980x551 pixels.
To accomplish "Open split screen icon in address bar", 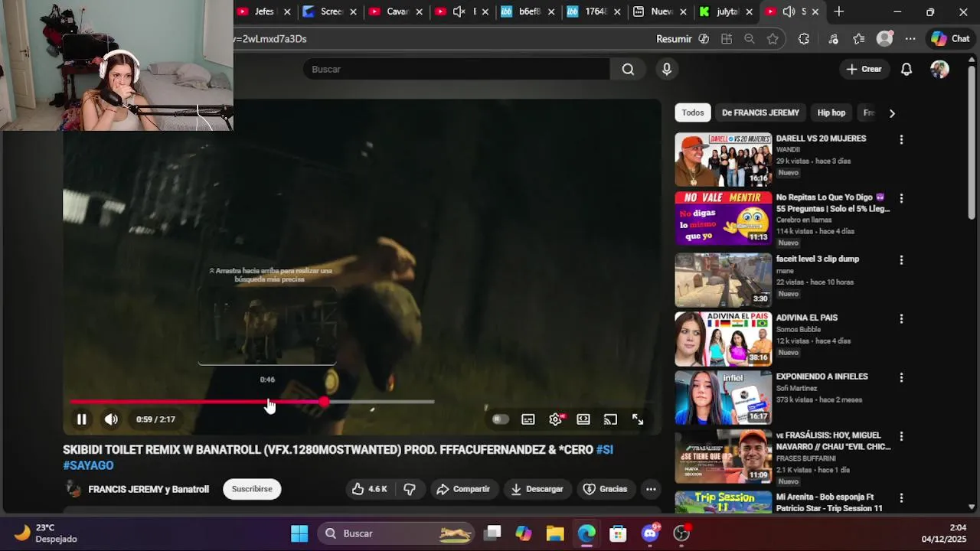I will pos(727,39).
